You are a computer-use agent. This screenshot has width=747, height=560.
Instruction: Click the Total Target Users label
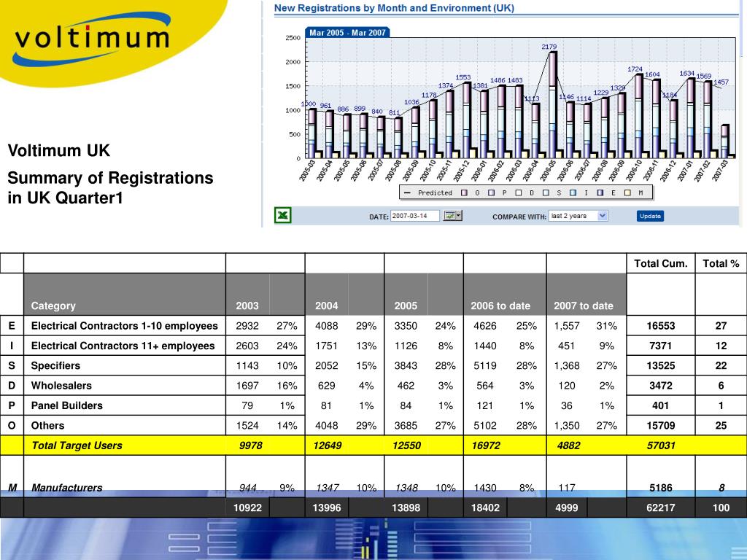click(77, 446)
